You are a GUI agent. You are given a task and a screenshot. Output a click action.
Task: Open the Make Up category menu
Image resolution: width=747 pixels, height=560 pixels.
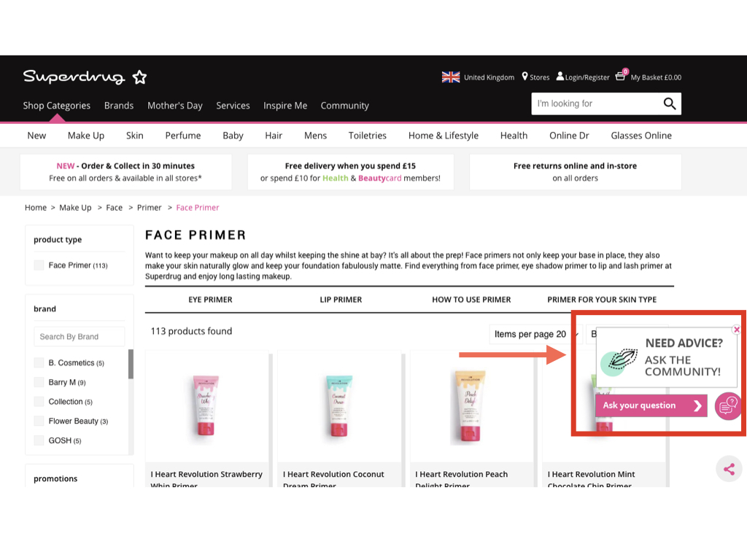point(86,135)
